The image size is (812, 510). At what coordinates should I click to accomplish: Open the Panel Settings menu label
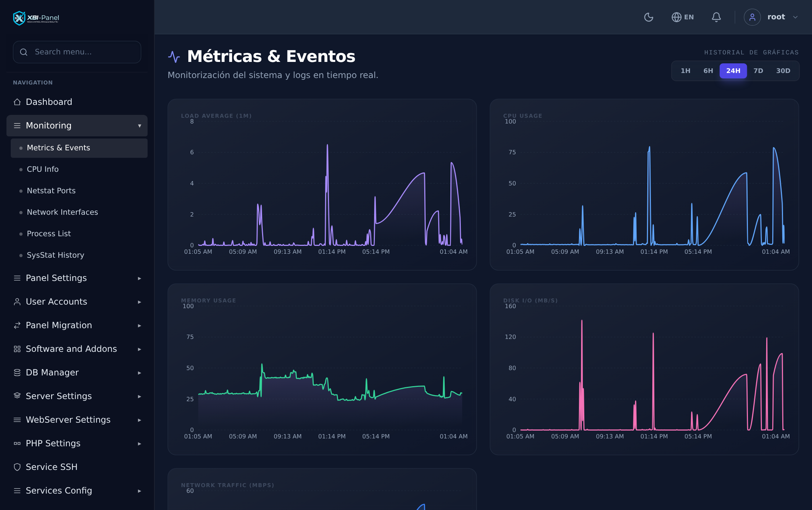(56, 278)
